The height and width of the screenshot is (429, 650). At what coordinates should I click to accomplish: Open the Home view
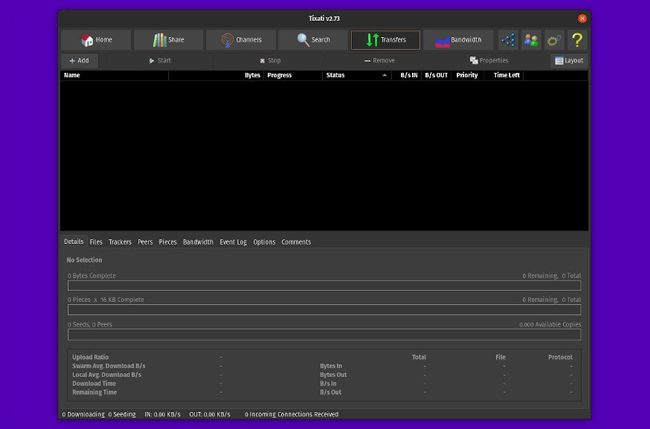point(96,40)
